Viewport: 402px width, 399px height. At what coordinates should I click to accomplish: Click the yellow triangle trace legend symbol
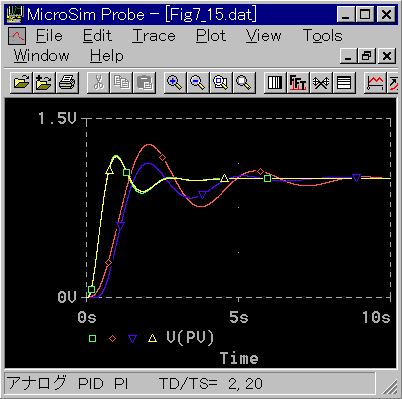click(152, 338)
